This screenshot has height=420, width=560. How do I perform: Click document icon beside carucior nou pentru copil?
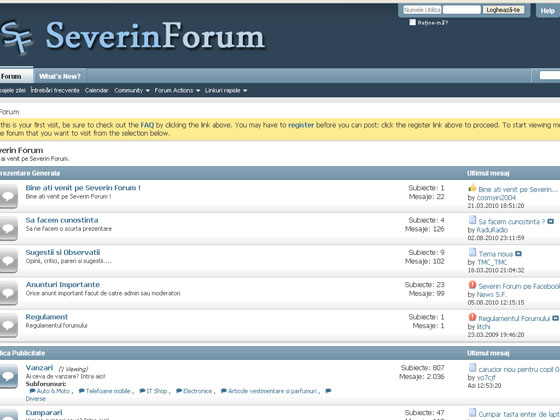pyautogui.click(x=472, y=368)
